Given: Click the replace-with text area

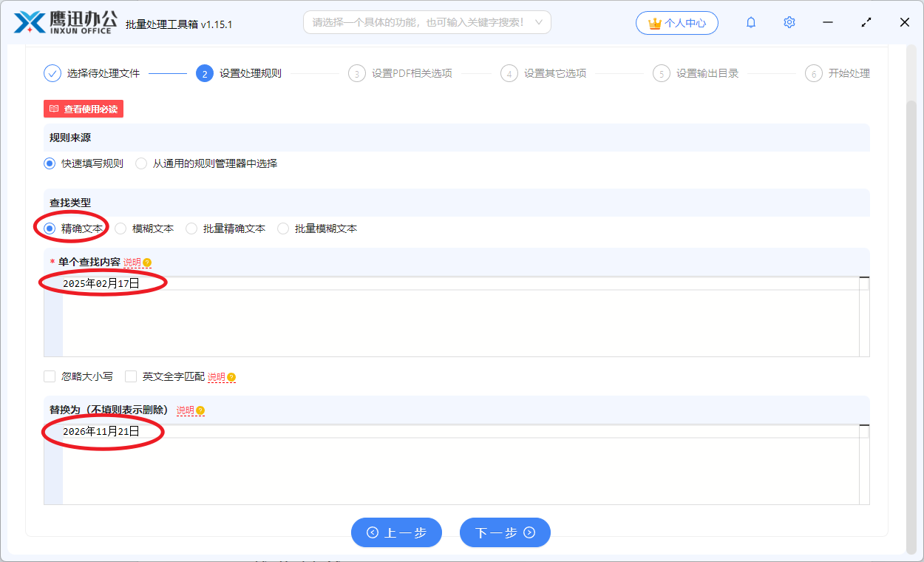Looking at the screenshot, I should pos(456,464).
